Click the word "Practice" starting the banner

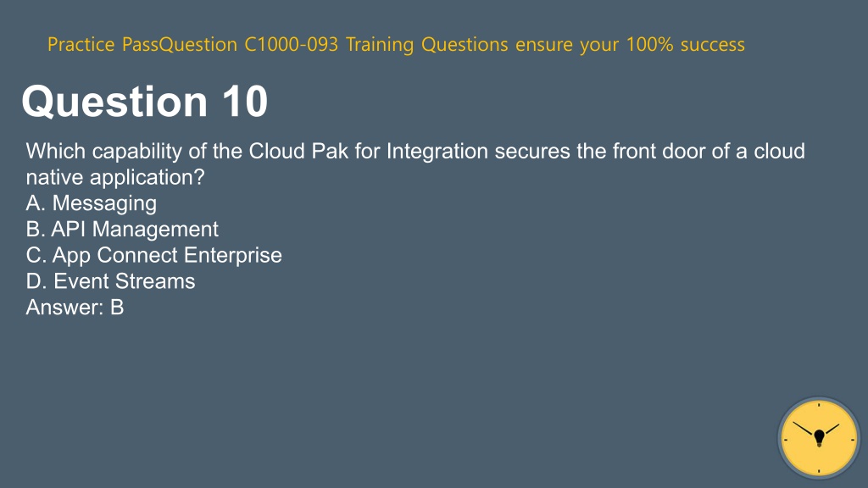[x=81, y=44]
